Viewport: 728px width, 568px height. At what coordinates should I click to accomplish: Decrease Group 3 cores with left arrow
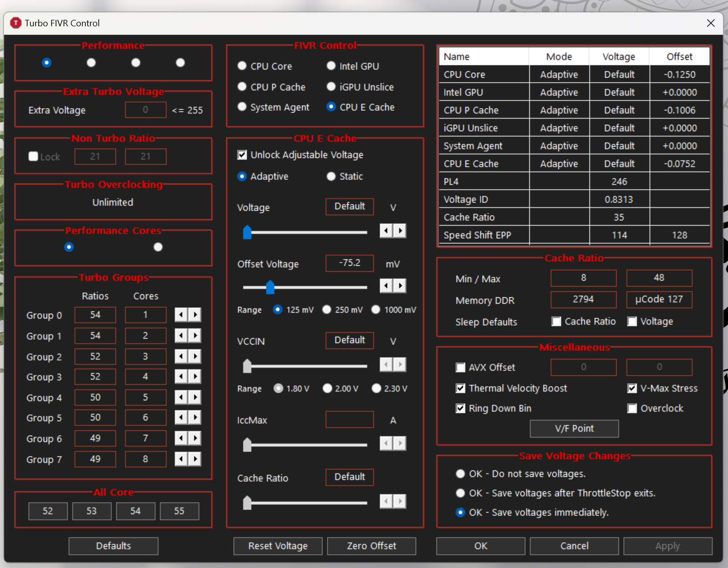[181, 377]
